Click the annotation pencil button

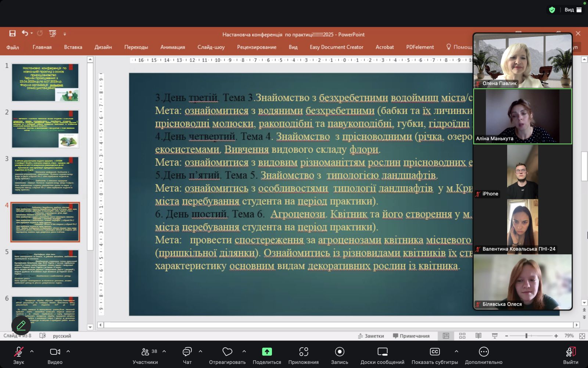(x=21, y=325)
